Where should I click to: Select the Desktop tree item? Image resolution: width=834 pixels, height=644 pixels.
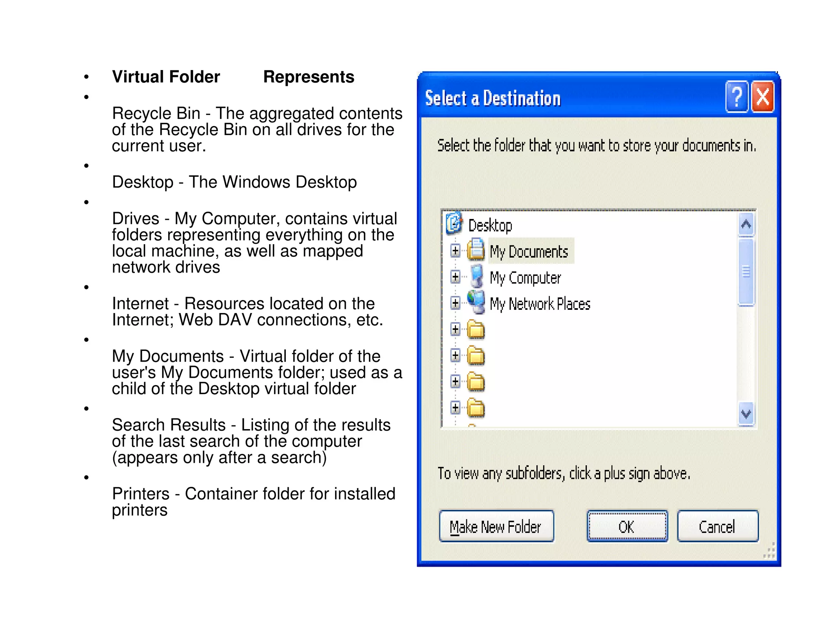pyautogui.click(x=490, y=226)
